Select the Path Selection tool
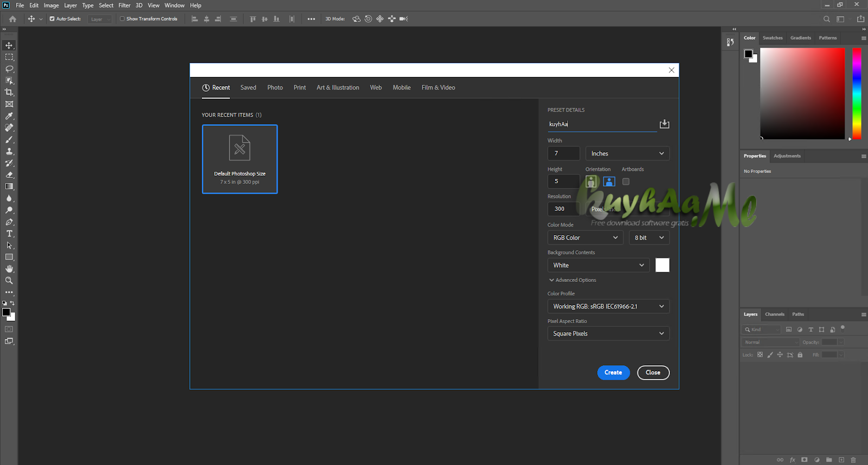The image size is (868, 465). 9,246
